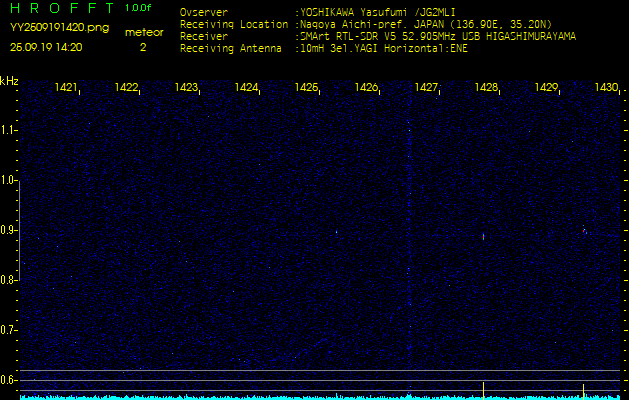This screenshot has height=400, width=629.
Task: Click the meteor label
Action: 144,33
